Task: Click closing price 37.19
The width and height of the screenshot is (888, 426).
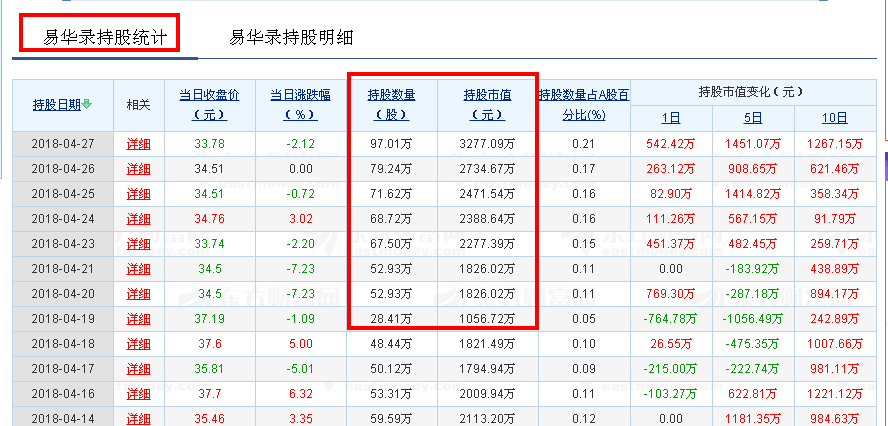Action: pos(210,319)
